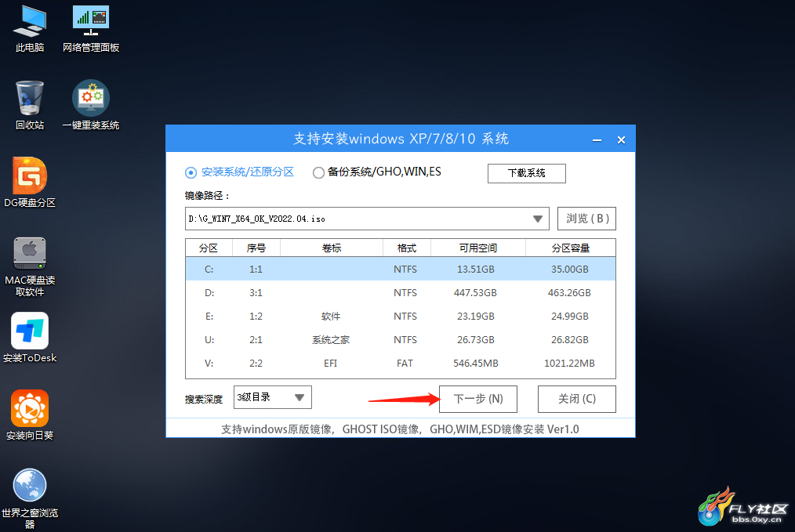Click the 546.45MB free space cell
The width and height of the screenshot is (795, 532).
pyautogui.click(x=476, y=364)
